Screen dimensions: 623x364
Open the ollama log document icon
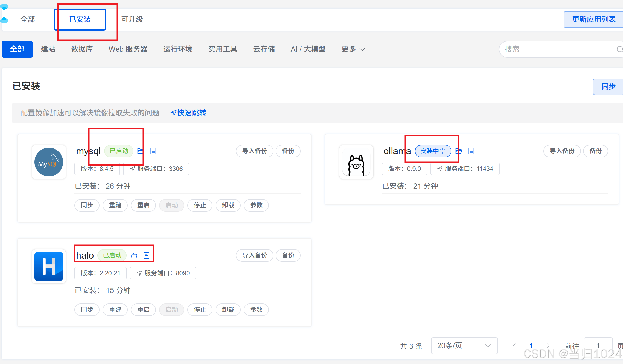tap(471, 151)
